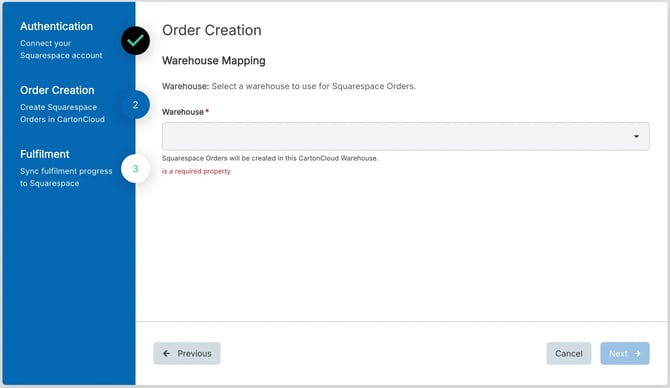Click 'Connect your Squarespace account' description
The width and height of the screenshot is (670, 388).
61,49
